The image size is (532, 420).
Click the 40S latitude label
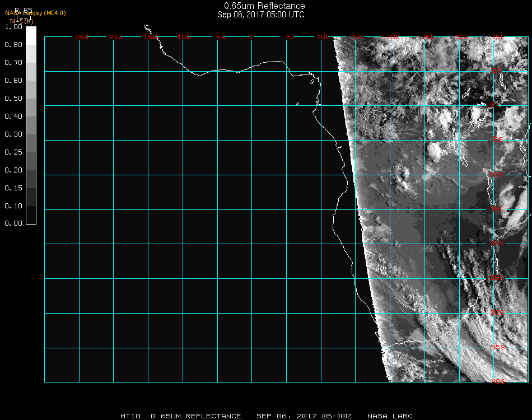(498, 381)
